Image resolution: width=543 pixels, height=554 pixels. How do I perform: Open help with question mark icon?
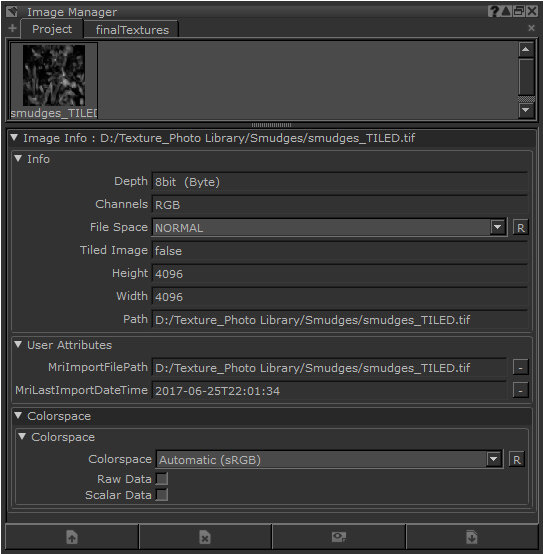pos(493,11)
